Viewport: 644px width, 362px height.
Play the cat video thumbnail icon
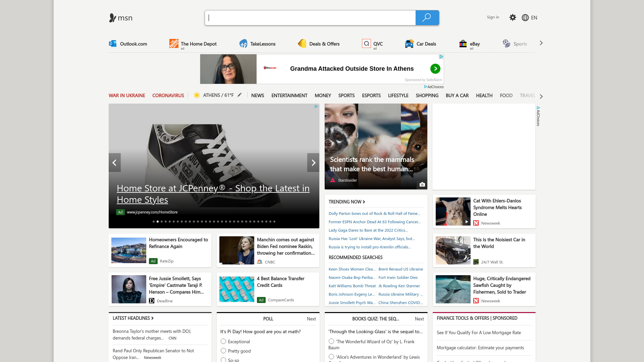[467, 222]
